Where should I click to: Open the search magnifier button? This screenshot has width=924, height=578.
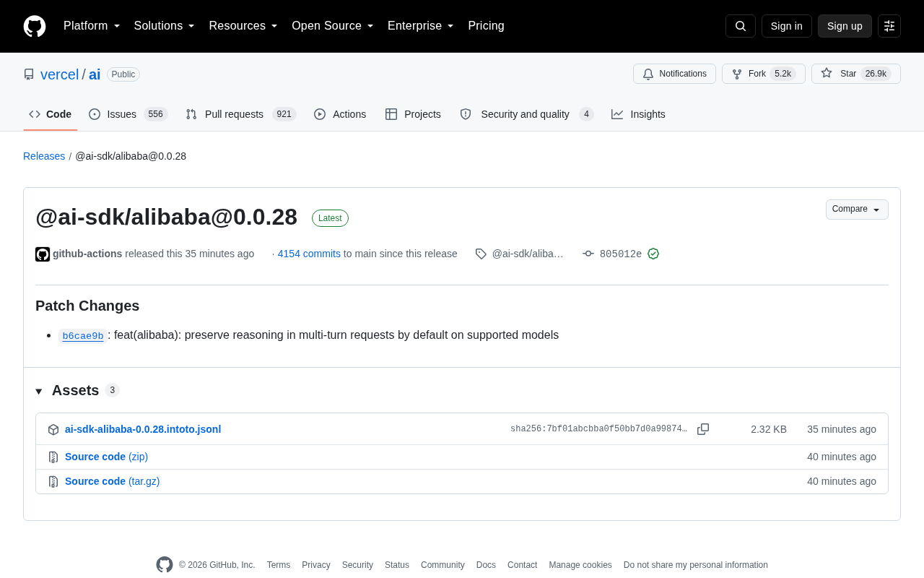click(741, 26)
